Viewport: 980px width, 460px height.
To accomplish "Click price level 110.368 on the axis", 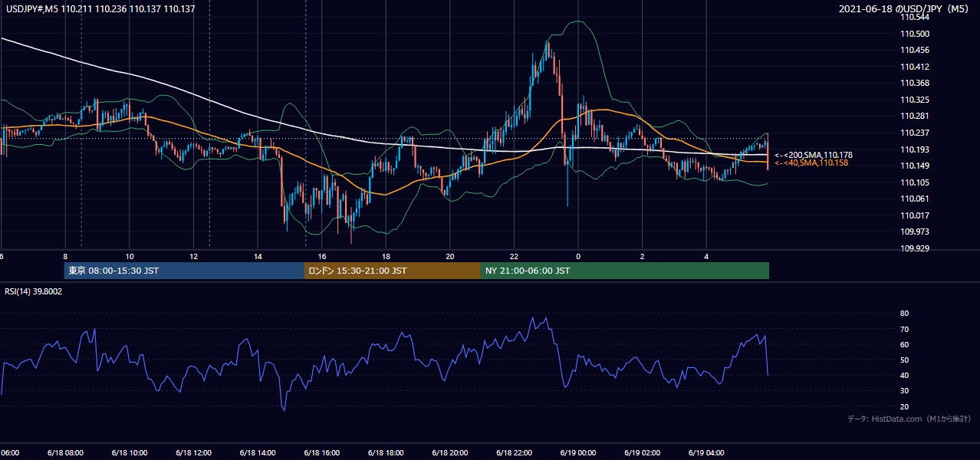I will (915, 84).
